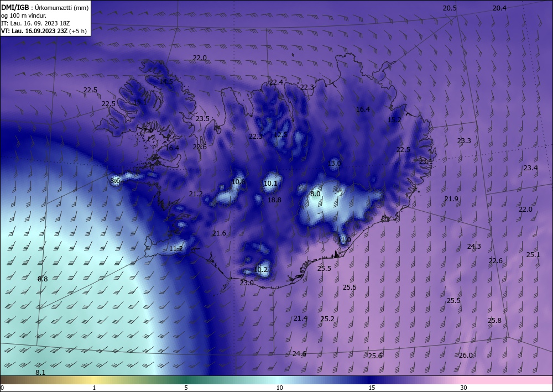Click the 25.8 value label
The height and width of the screenshot is (392, 553).
494,321
